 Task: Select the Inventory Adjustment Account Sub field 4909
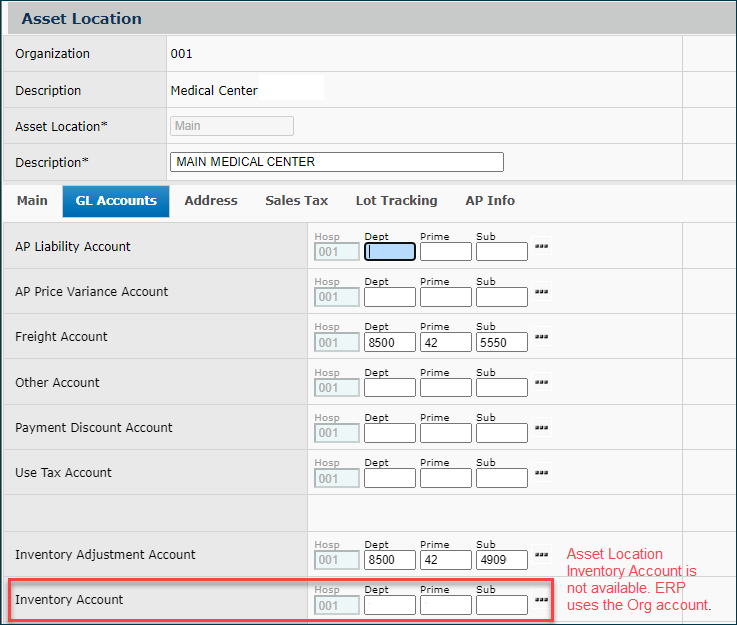pyautogui.click(x=501, y=560)
